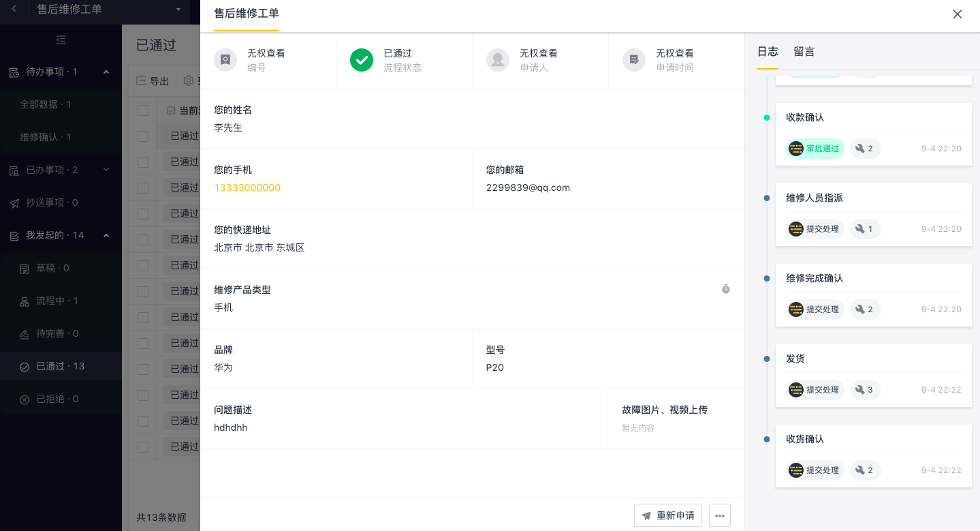Expand the 已办事项 section
980x531 pixels.
[106, 170]
